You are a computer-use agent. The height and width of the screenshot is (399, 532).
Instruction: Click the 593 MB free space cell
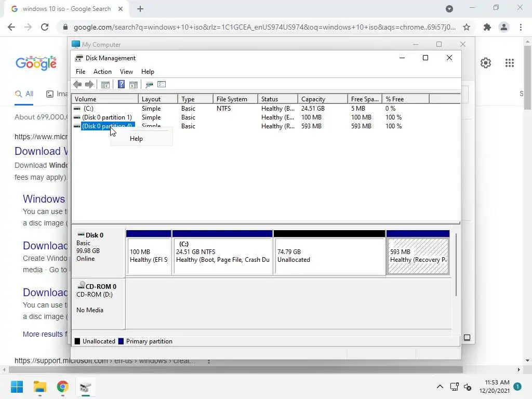coord(362,126)
